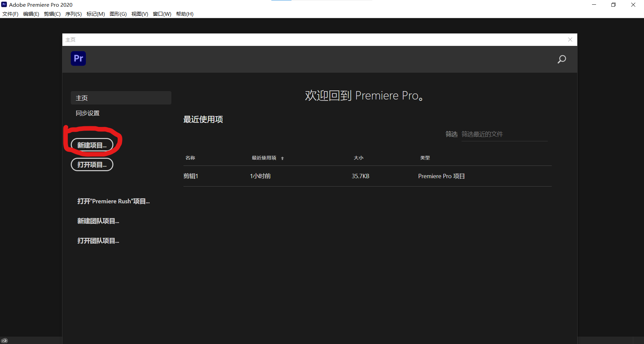This screenshot has height=344, width=644.
Task: Click the 新建团队项目 link
Action: tap(98, 221)
